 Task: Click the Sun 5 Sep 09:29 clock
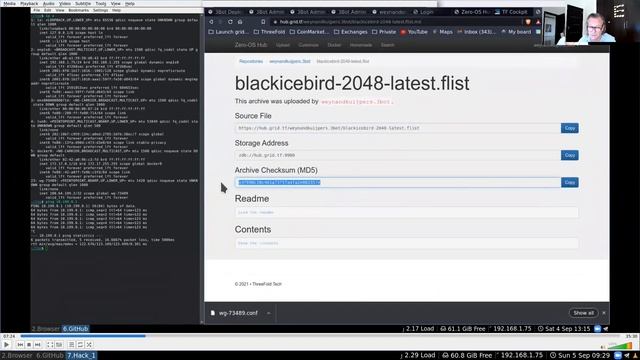(580, 356)
